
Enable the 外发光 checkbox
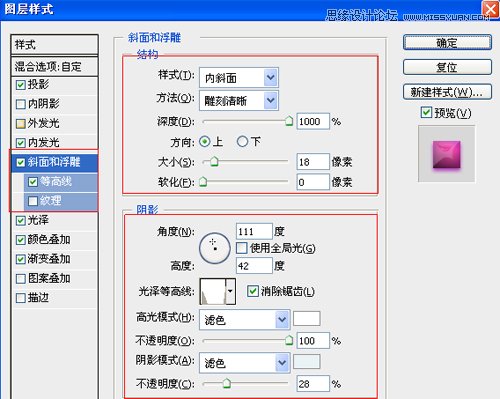coord(21,124)
